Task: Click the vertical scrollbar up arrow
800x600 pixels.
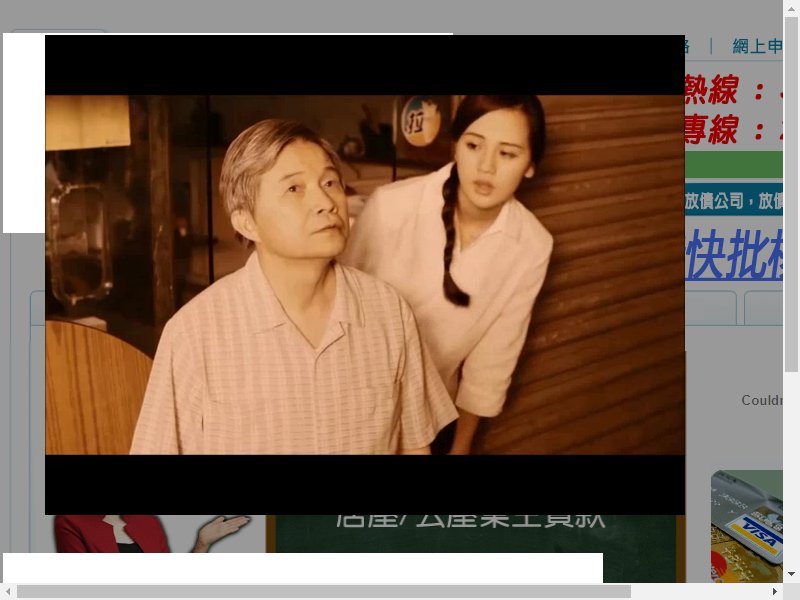Action: [x=791, y=9]
